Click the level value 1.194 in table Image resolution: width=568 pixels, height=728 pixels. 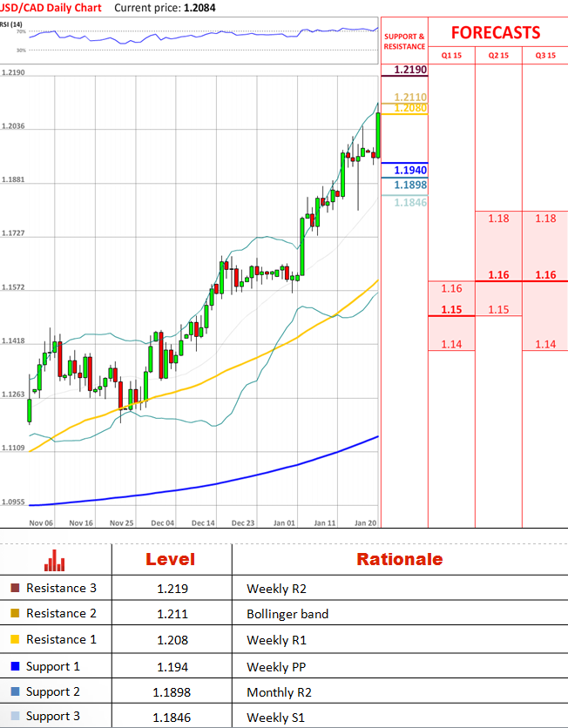[172, 667]
